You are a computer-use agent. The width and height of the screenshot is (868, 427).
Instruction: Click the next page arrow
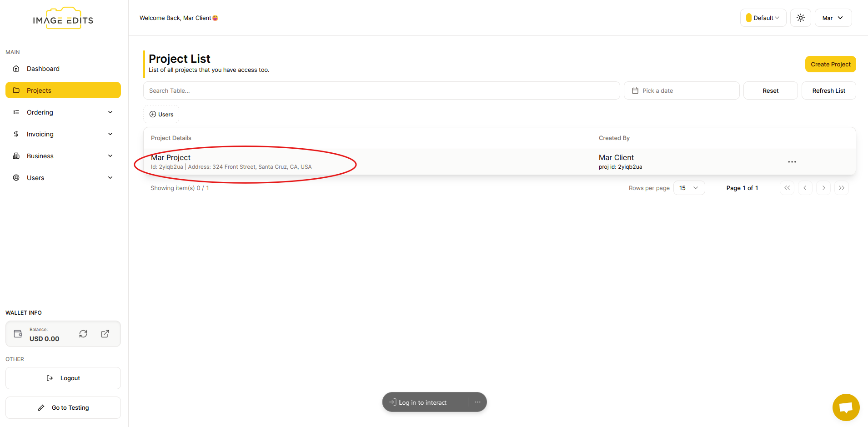point(823,188)
